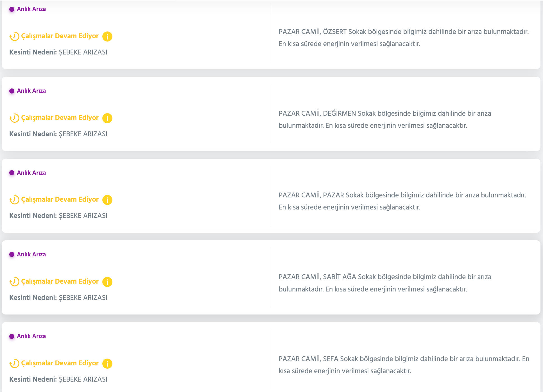The width and height of the screenshot is (543, 392).
Task: Click the purple status dot in the ÖZSERT card
Action: [x=12, y=9]
